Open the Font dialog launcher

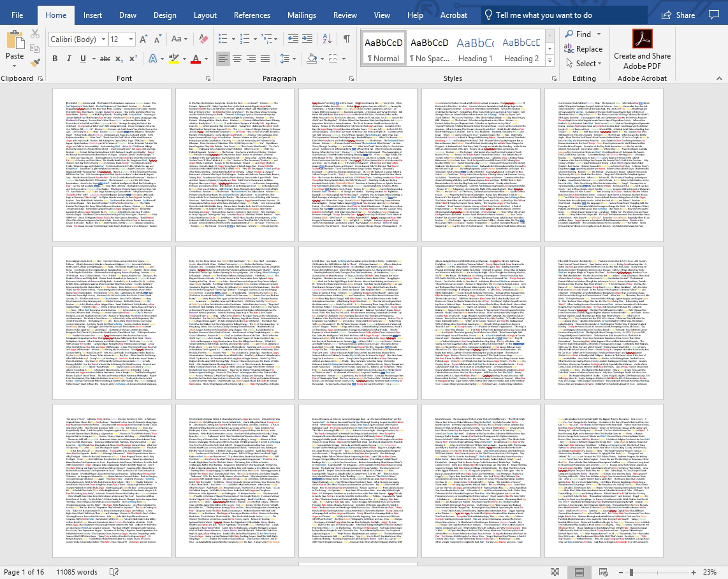point(208,79)
